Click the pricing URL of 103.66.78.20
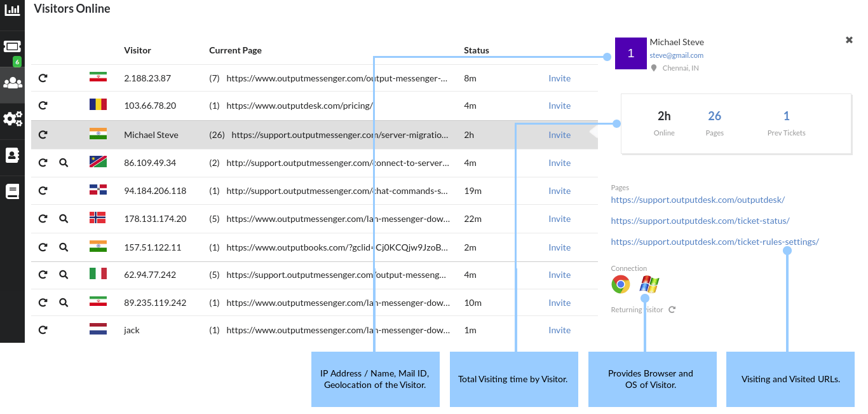The width and height of the screenshot is (868, 414). [x=299, y=106]
